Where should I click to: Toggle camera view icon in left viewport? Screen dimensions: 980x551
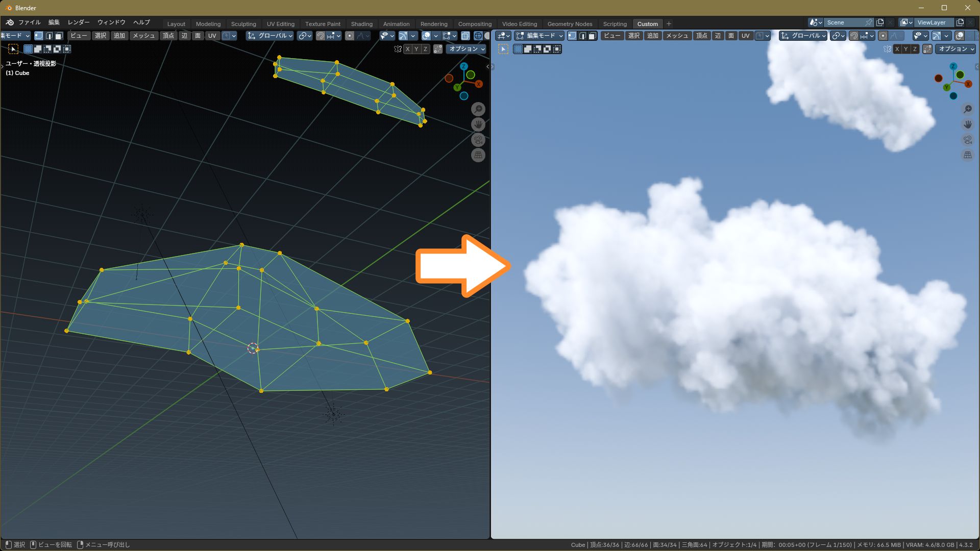[478, 140]
